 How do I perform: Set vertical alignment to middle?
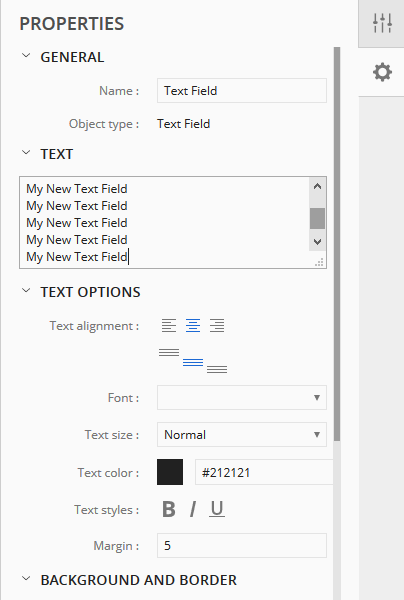[x=193, y=362]
